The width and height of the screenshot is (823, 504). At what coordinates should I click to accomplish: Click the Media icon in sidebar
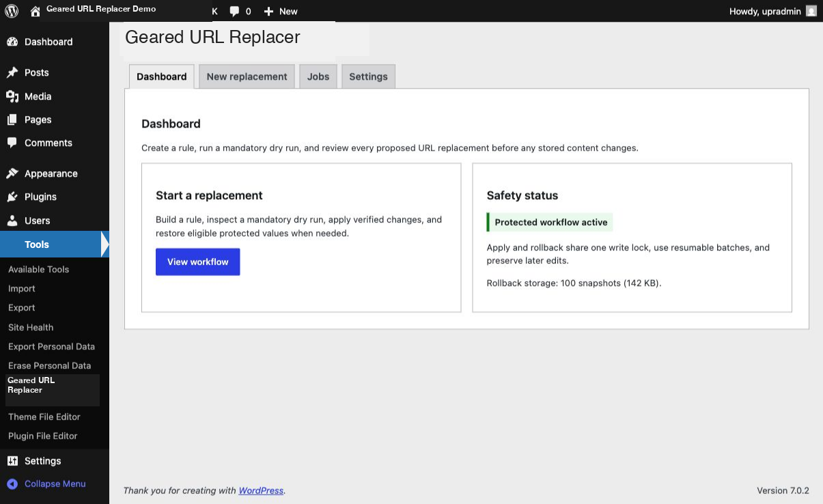tap(12, 96)
